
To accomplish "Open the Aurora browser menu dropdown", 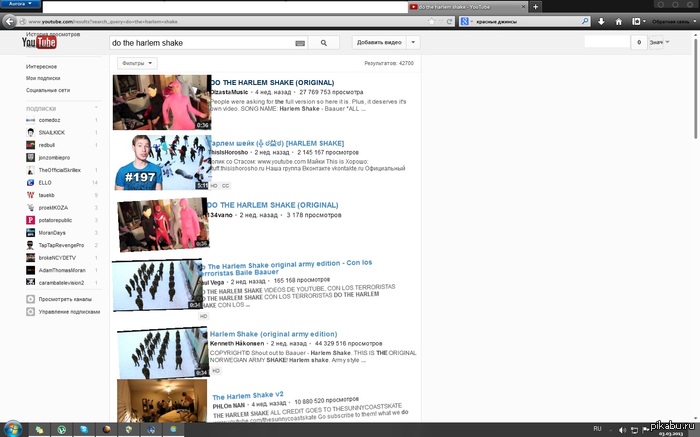I will (20, 4).
